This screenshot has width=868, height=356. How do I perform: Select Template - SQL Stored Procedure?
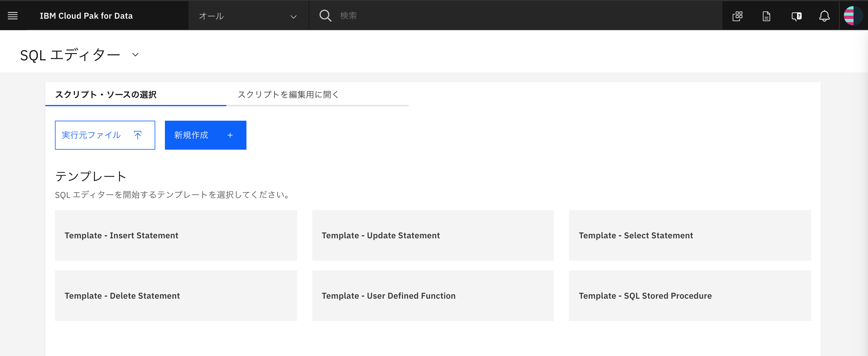pos(690,296)
